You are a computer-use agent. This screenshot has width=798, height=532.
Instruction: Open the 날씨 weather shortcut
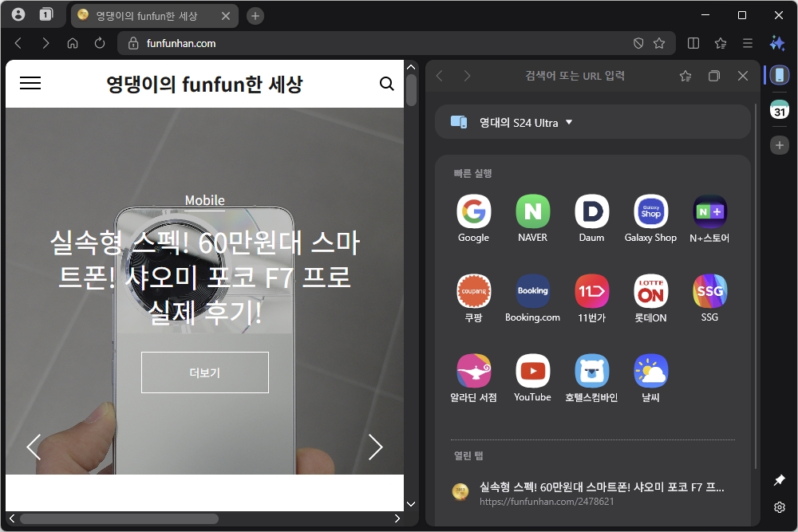[650, 378]
